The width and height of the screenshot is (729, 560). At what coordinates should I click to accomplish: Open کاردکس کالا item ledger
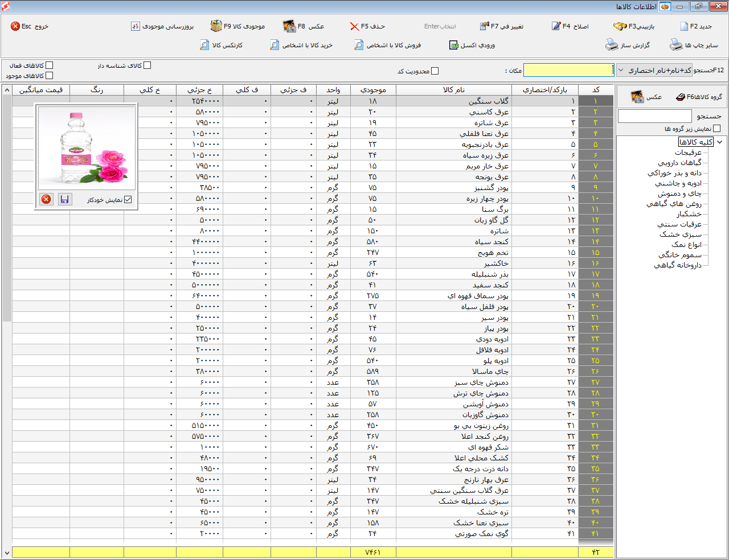click(x=222, y=45)
